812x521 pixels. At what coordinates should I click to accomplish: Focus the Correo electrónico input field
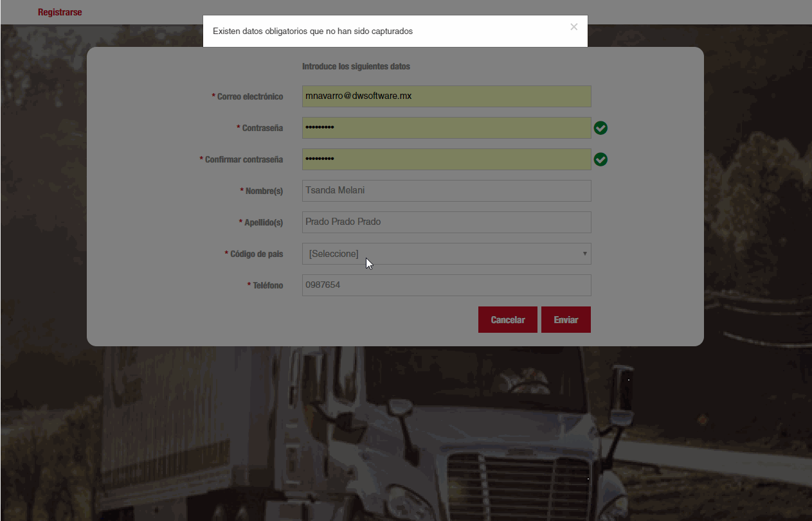446,96
